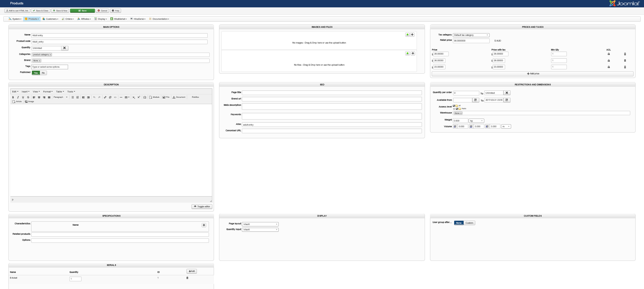Viewport: 644px width, 289px height.
Task: Open the System menu
Action: click(15, 19)
